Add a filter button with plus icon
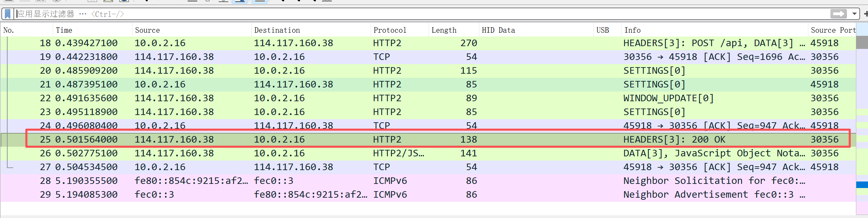This screenshot has width=868, height=218. pyautogui.click(x=866, y=14)
